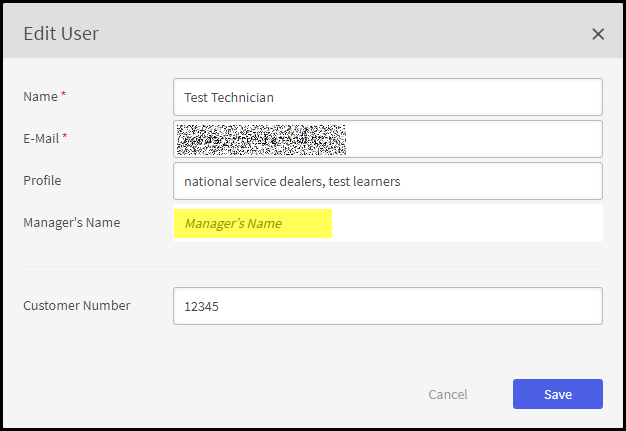Click the Profile field label
This screenshot has width=626, height=431.
pos(42,180)
